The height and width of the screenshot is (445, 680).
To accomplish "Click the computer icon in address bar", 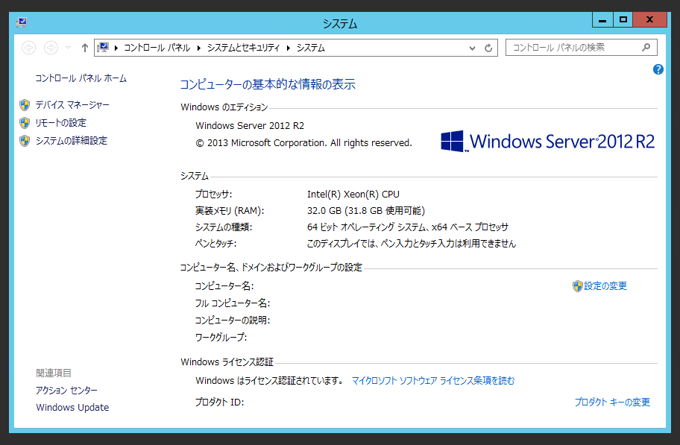I will [x=103, y=47].
